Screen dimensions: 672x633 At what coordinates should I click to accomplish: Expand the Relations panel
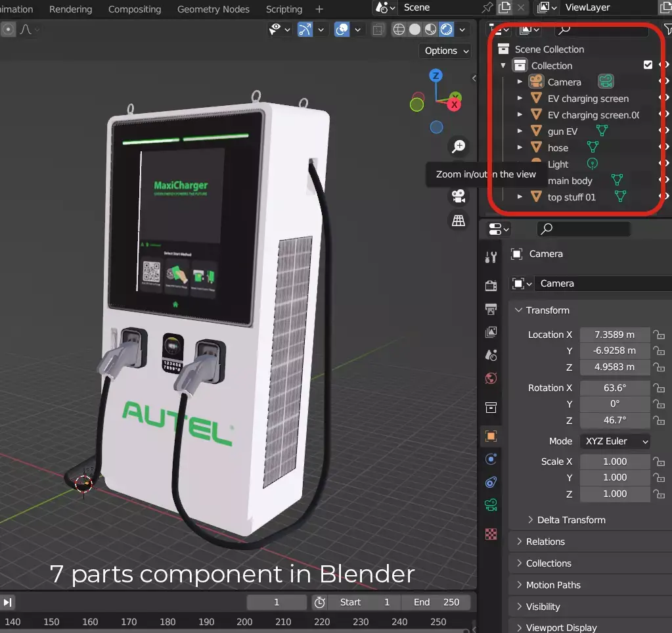[546, 542]
